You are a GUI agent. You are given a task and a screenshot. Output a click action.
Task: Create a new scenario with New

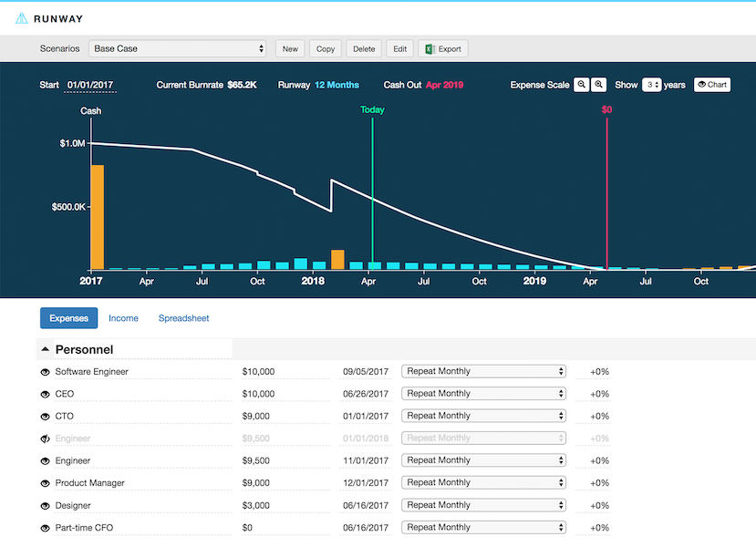point(290,49)
